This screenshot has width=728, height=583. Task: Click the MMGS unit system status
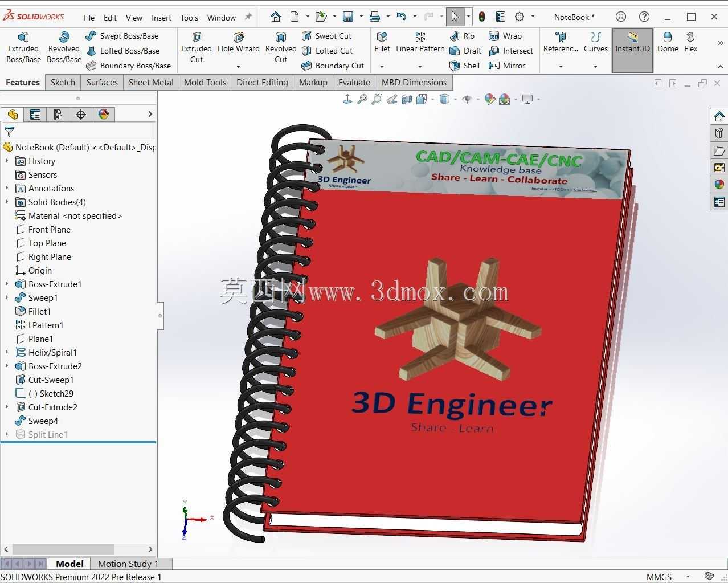(x=659, y=577)
